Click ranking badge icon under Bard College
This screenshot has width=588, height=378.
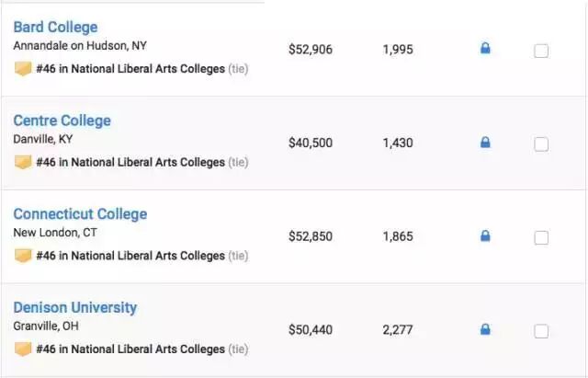tap(23, 69)
